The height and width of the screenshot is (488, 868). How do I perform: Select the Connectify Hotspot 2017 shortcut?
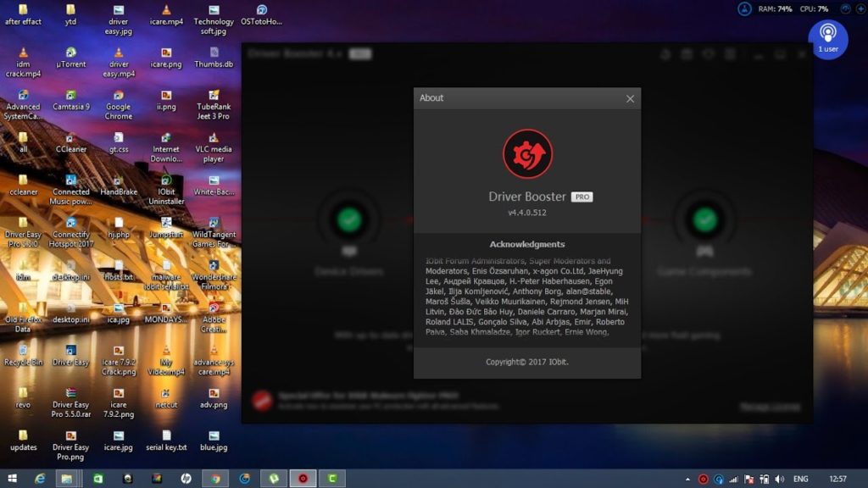pos(71,233)
